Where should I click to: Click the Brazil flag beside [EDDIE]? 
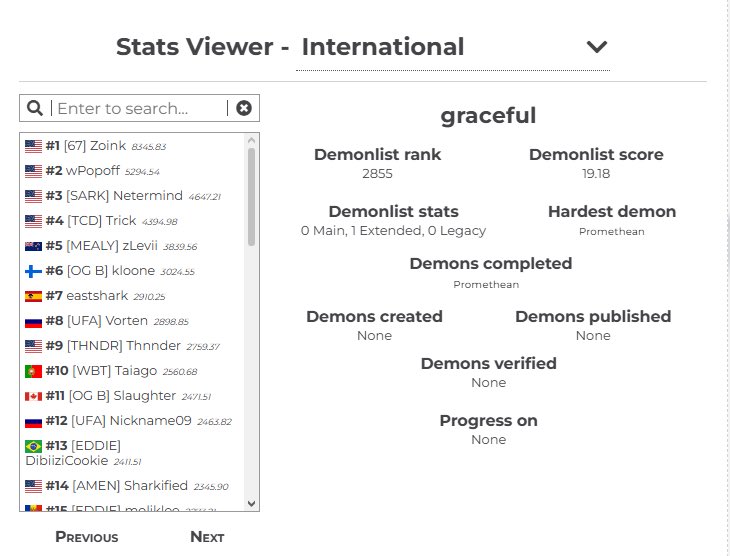33,446
